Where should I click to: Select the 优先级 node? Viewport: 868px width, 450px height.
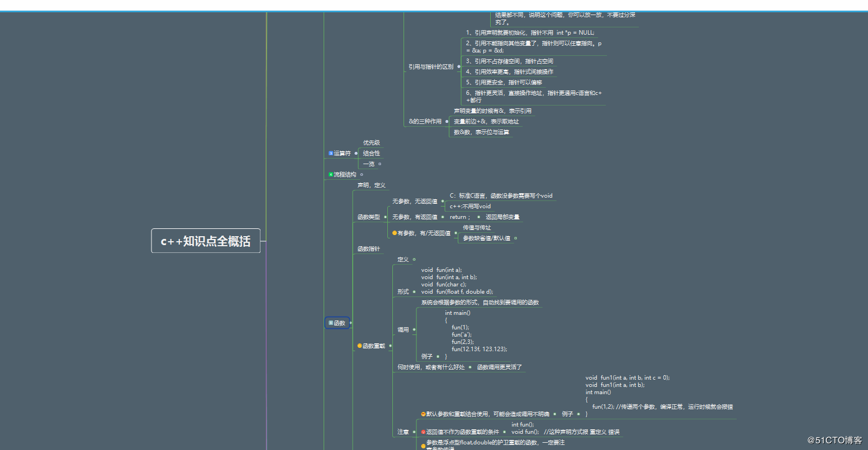pos(372,142)
